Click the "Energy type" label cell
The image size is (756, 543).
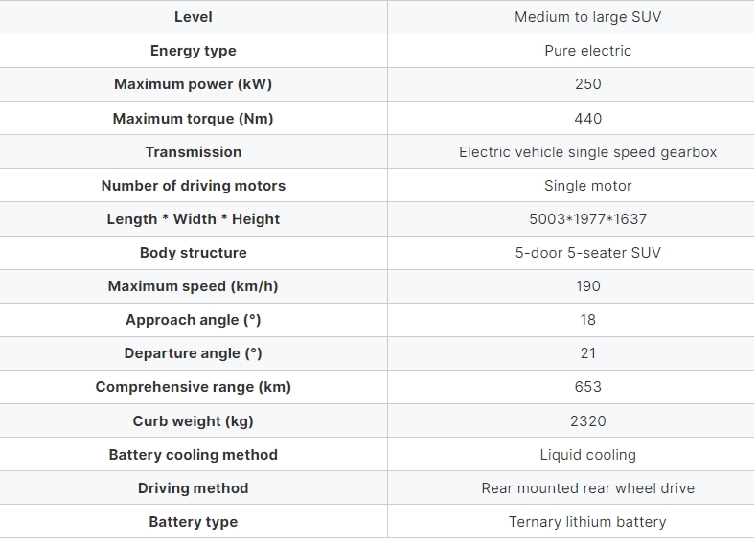point(193,51)
